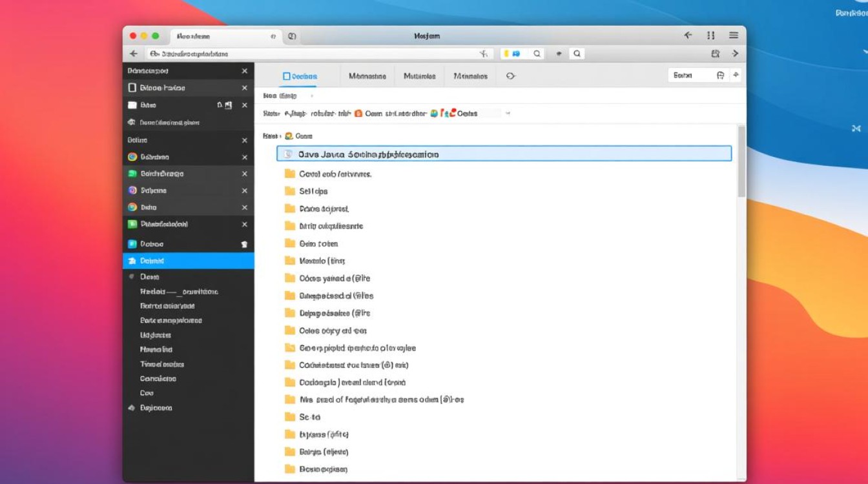Image resolution: width=868 pixels, height=484 pixels.
Task: Open the dropdown arrow beside the search field
Action: point(736,76)
